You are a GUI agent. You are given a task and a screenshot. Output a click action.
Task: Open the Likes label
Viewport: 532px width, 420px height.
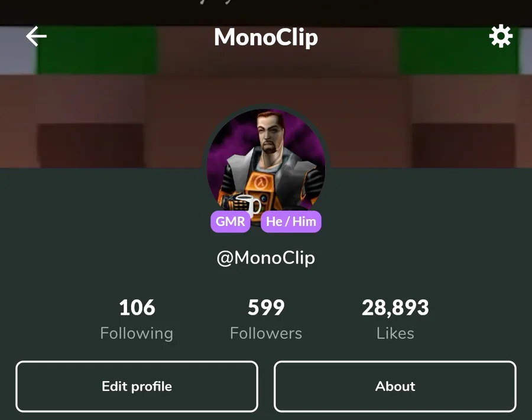click(395, 333)
